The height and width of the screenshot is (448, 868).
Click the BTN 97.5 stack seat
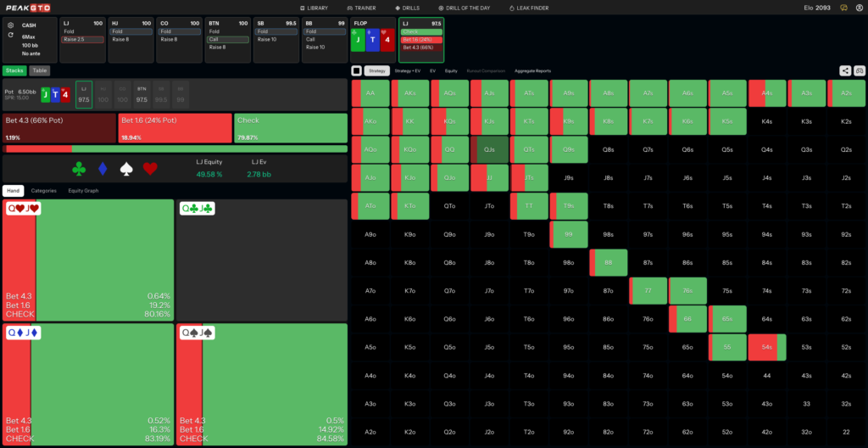coord(142,94)
